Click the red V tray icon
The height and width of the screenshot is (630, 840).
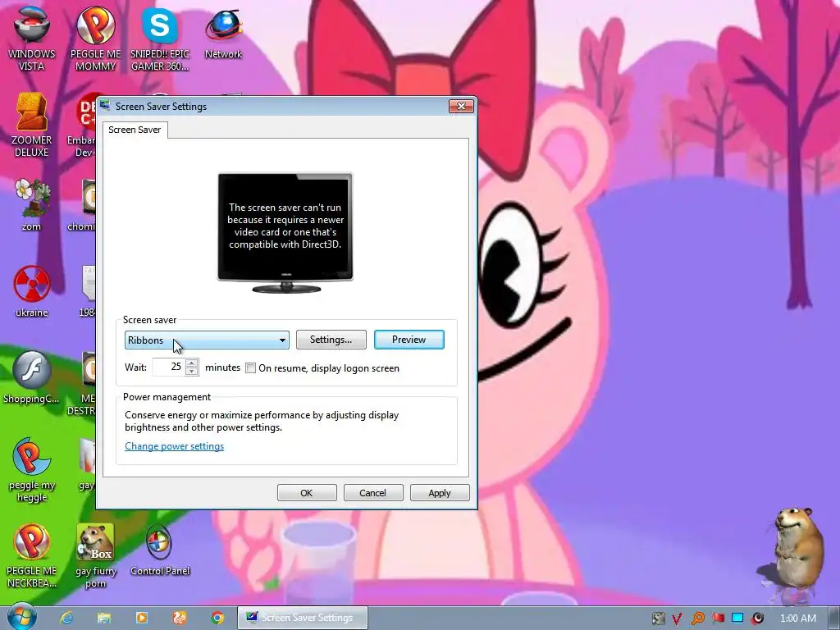tap(677, 619)
